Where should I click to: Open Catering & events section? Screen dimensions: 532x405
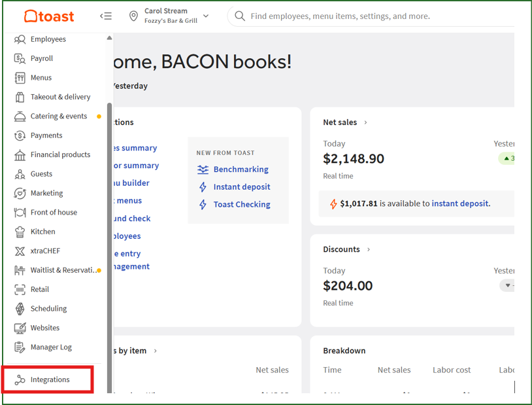pos(59,116)
